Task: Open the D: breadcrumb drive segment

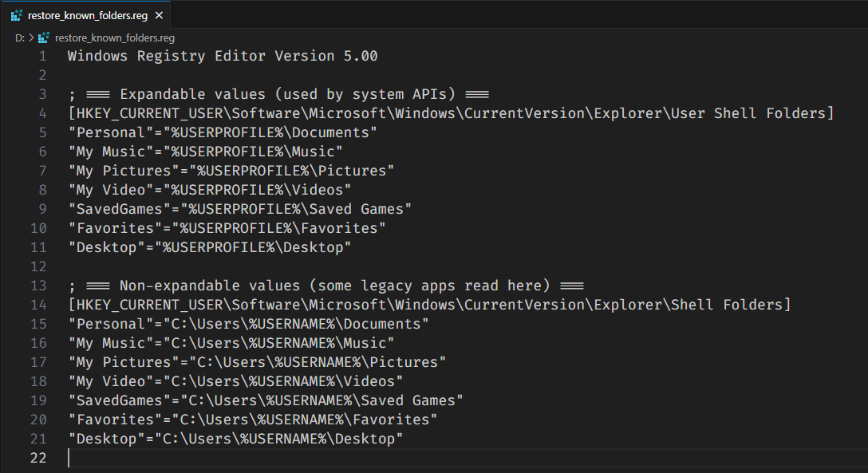Action: 19,37
